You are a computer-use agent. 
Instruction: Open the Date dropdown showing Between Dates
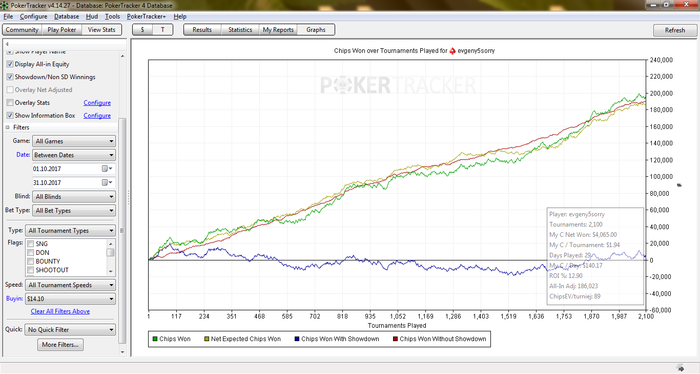tap(74, 155)
